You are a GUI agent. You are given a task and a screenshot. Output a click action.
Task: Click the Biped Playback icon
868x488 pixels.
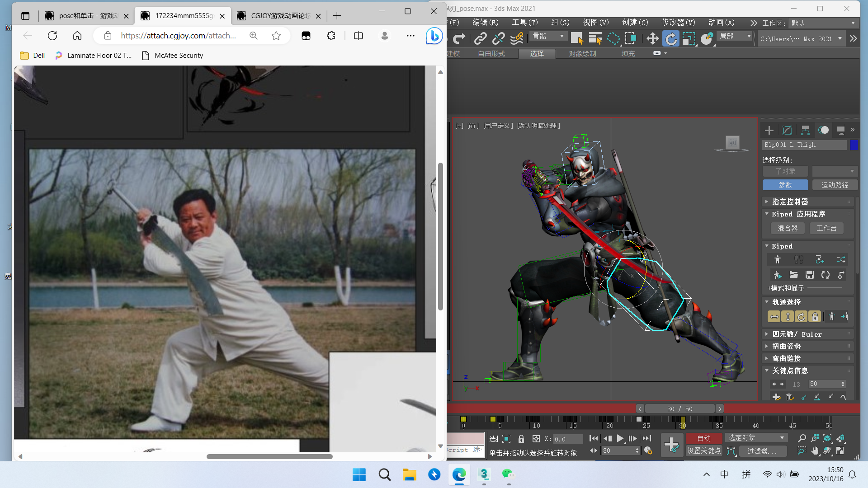pos(778,275)
